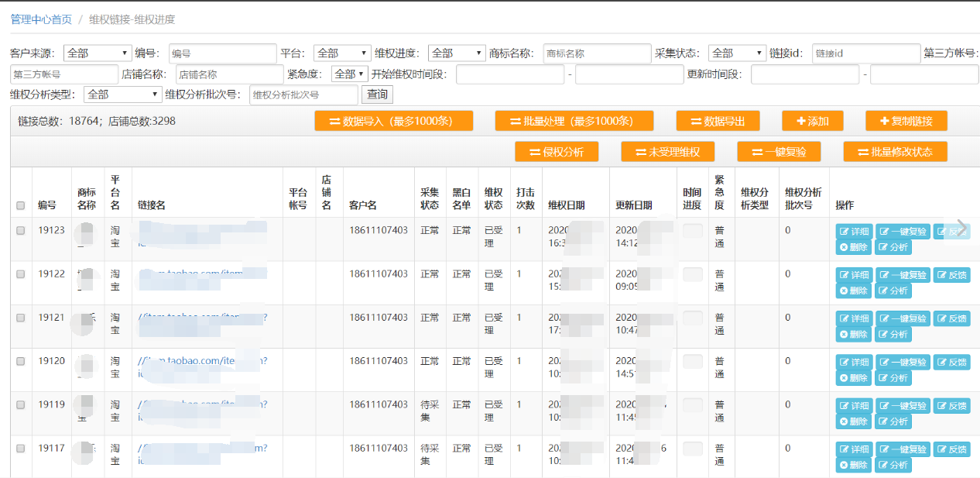Click the 数据导入 (最多1000条) button
Screen dimensions: 980x478
394,121
